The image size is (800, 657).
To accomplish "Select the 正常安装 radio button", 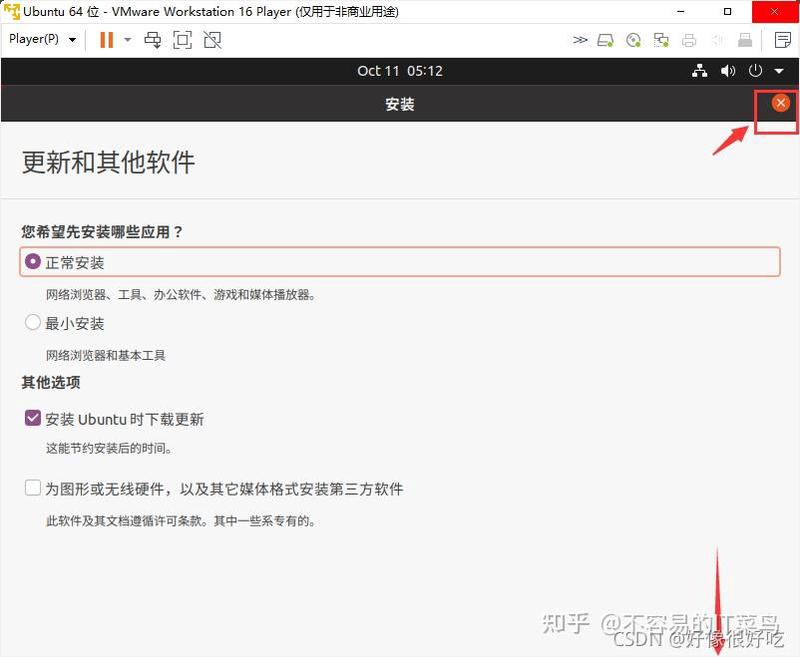I will [x=33, y=262].
